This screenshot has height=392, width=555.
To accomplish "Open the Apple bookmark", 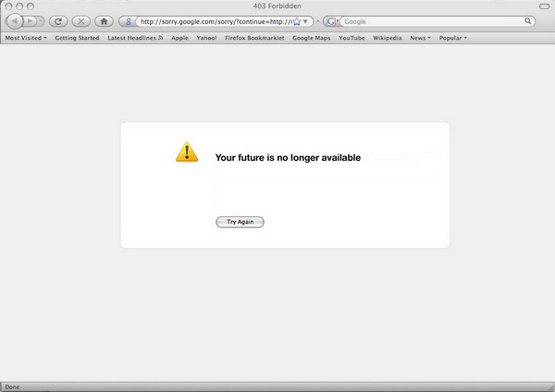I will pyautogui.click(x=179, y=38).
